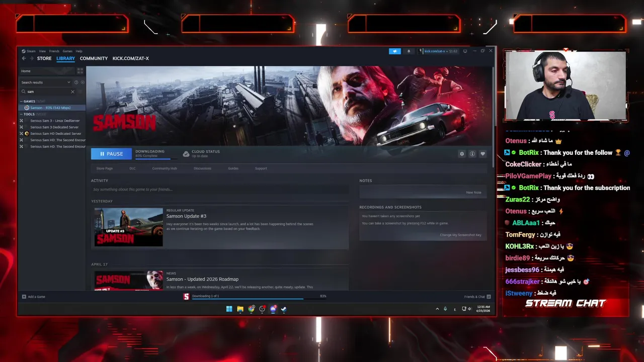The image size is (644, 362).
Task: Click the ready-to-play filter icon
Action: 83,82
